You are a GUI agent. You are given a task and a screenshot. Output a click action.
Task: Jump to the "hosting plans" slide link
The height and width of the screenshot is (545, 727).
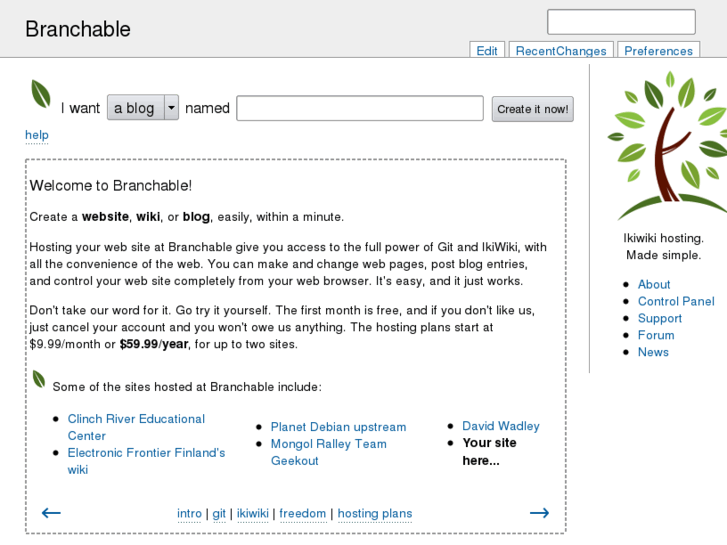pyautogui.click(x=374, y=514)
